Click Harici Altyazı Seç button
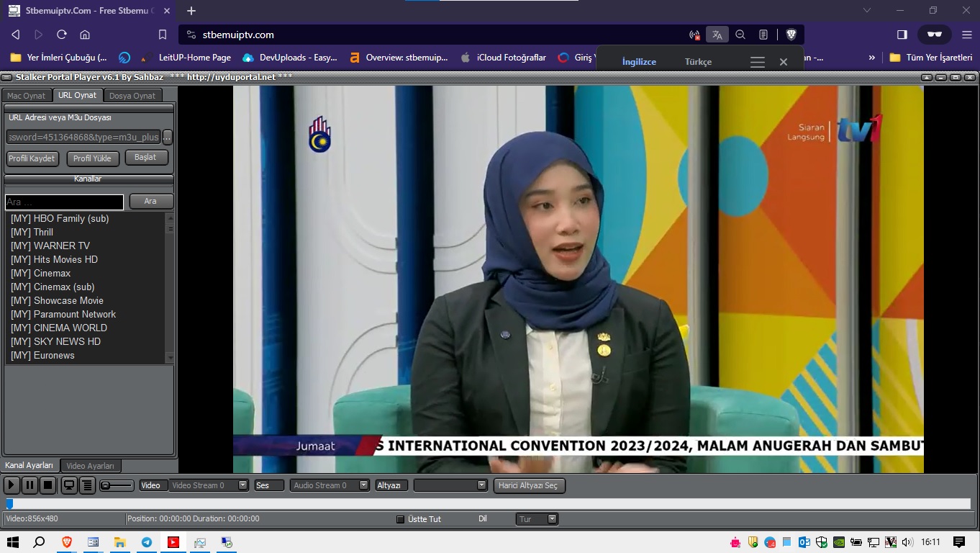 pos(530,485)
